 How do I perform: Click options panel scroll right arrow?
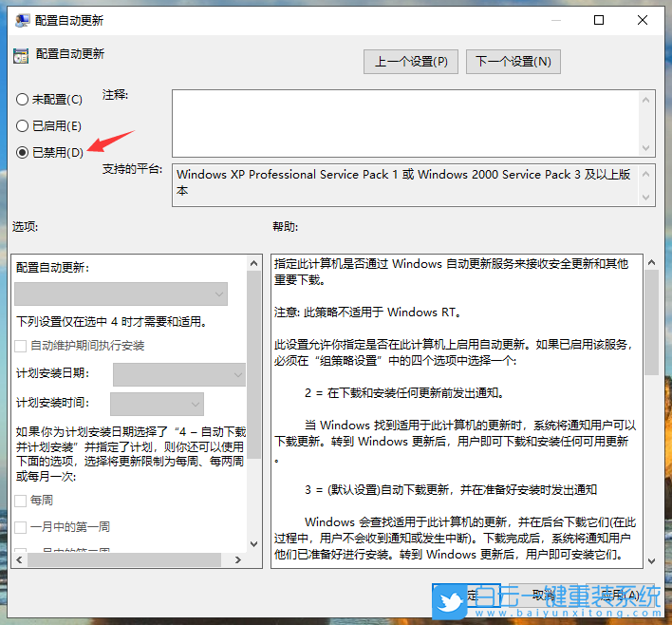click(x=238, y=559)
